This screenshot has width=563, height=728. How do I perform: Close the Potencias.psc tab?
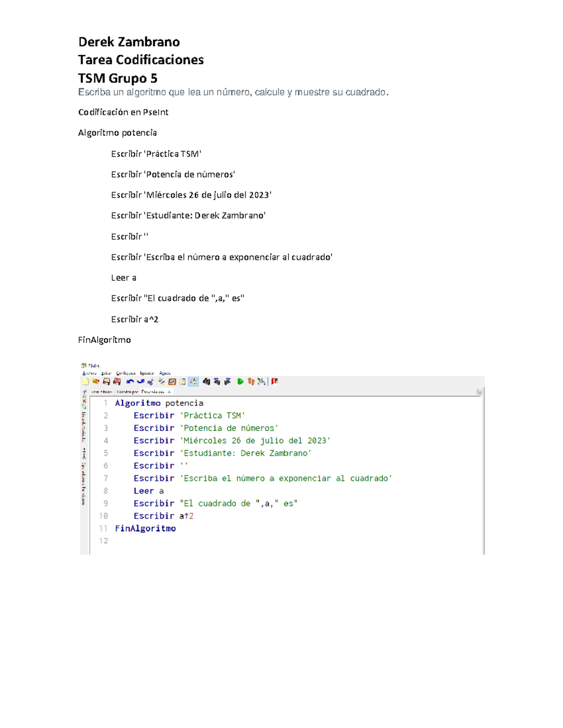169,392
